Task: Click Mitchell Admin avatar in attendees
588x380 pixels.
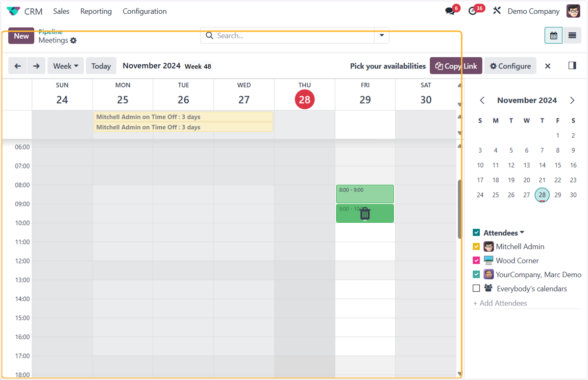Action: 489,246
